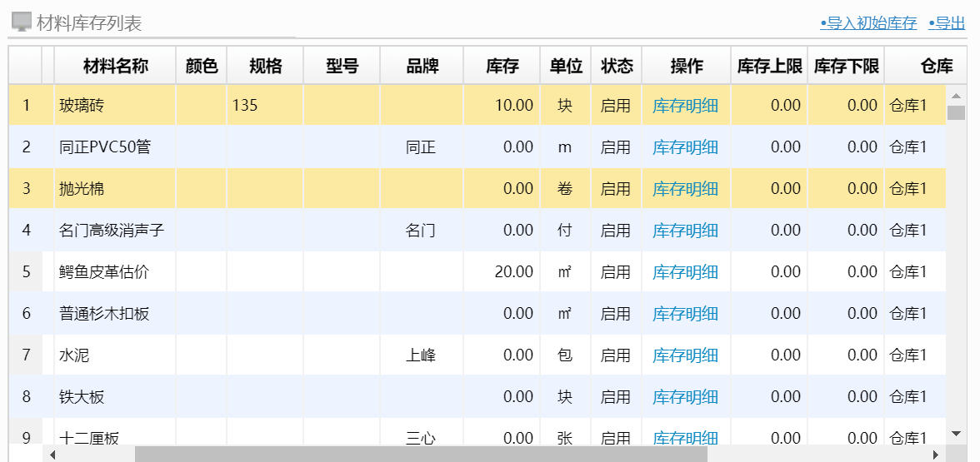Image resolution: width=980 pixels, height=462 pixels.
Task: Click the horizontal scrollbar right arrow
Action: pyautogui.click(x=936, y=454)
